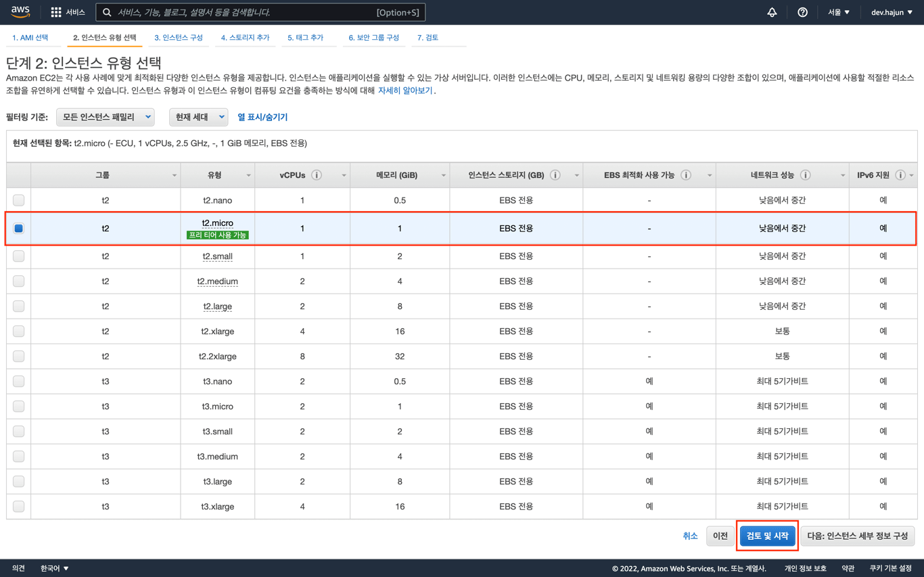Select the t3.large row checkbox

tap(19, 482)
